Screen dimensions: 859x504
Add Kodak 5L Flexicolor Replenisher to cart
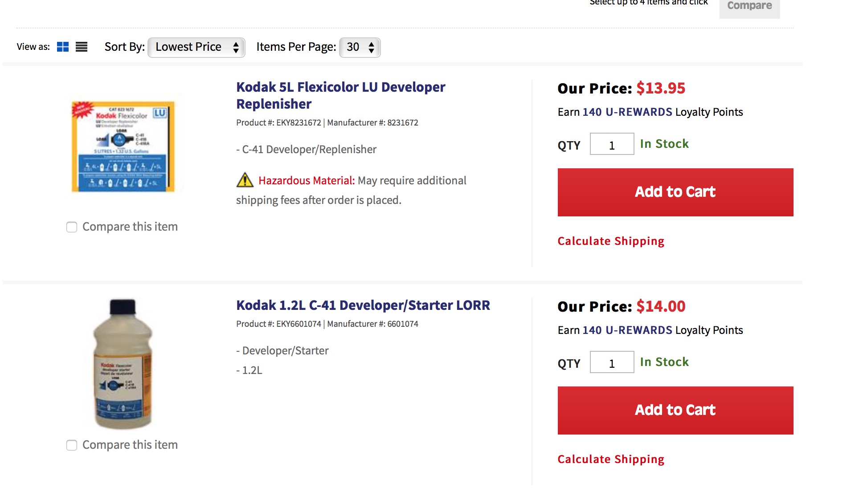(675, 192)
